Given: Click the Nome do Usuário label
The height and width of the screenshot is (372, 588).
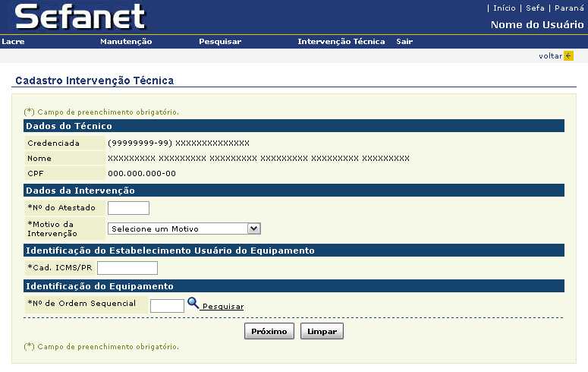Looking at the screenshot, I should 536,25.
